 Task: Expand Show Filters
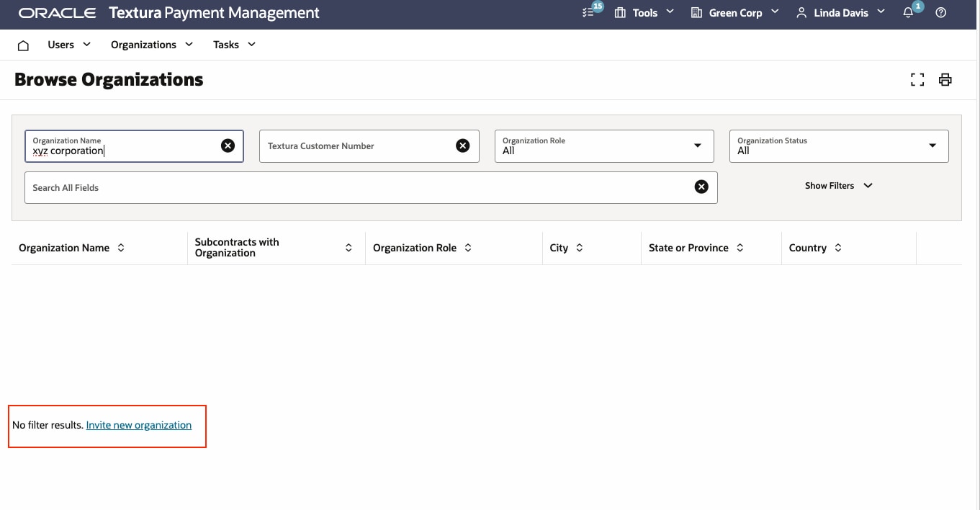tap(839, 186)
